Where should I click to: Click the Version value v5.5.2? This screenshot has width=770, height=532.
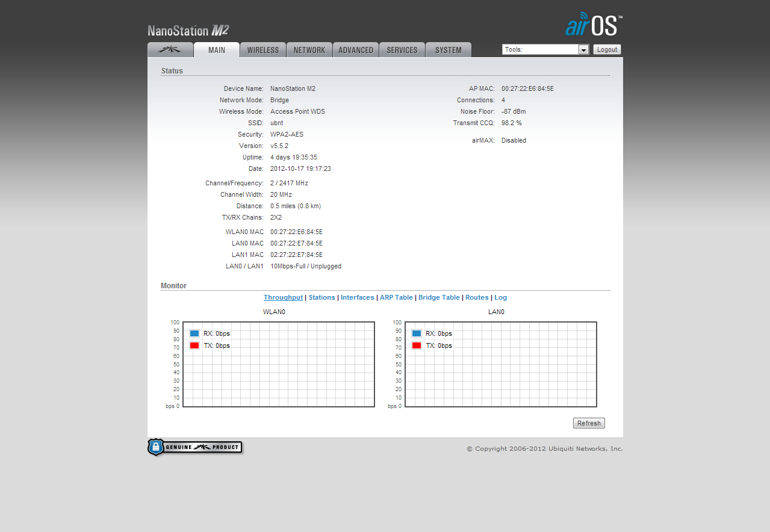(279, 146)
